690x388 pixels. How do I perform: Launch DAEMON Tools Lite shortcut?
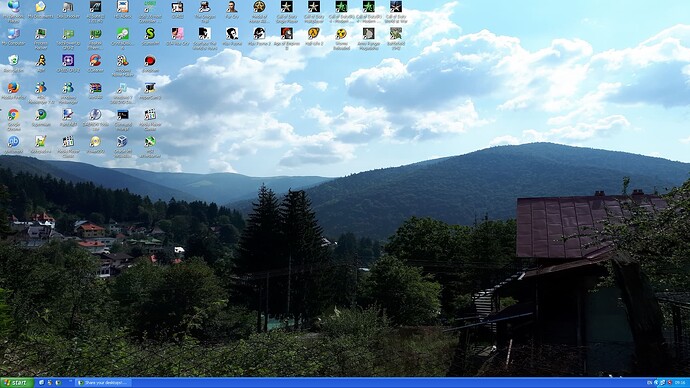(95, 114)
